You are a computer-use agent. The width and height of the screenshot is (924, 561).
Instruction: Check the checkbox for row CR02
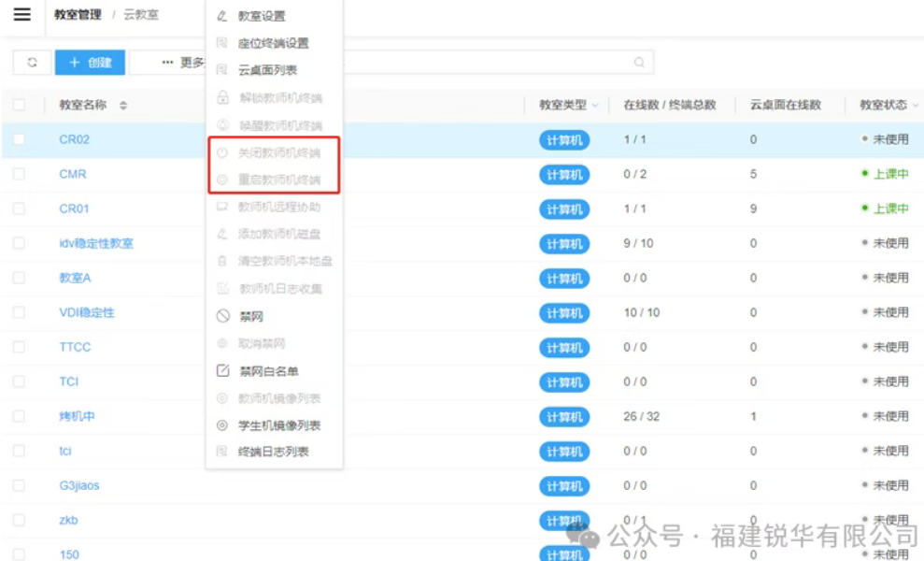coord(20,140)
